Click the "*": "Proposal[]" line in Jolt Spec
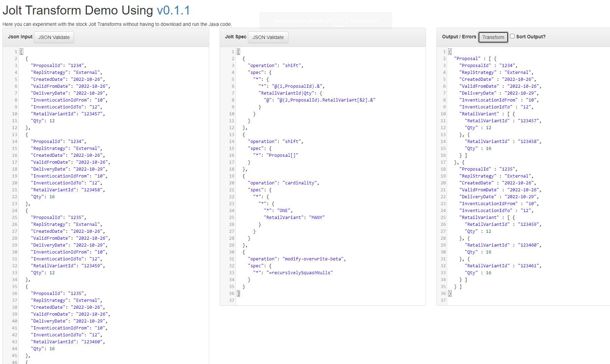Screen dimensions: 610x364 point(275,155)
